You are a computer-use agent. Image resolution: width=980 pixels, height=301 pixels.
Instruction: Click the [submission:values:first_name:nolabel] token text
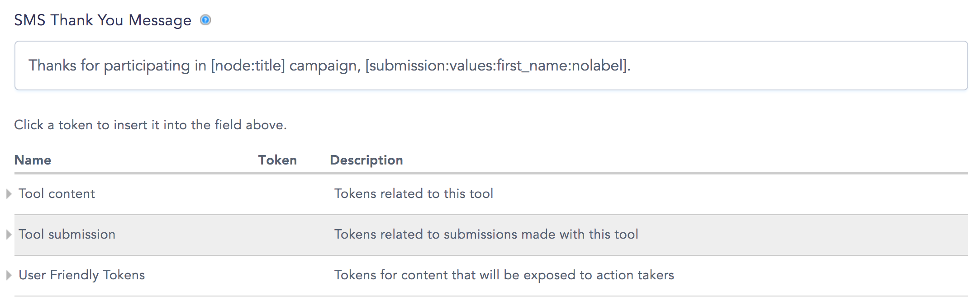496,66
